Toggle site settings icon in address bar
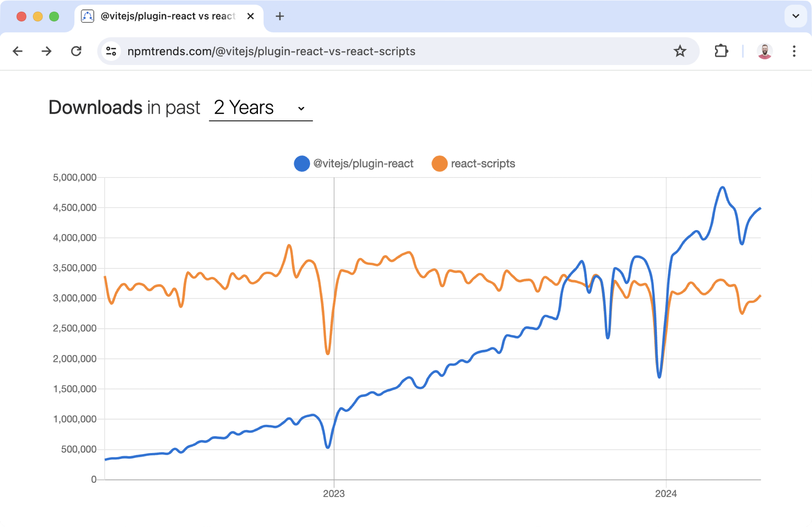 113,51
